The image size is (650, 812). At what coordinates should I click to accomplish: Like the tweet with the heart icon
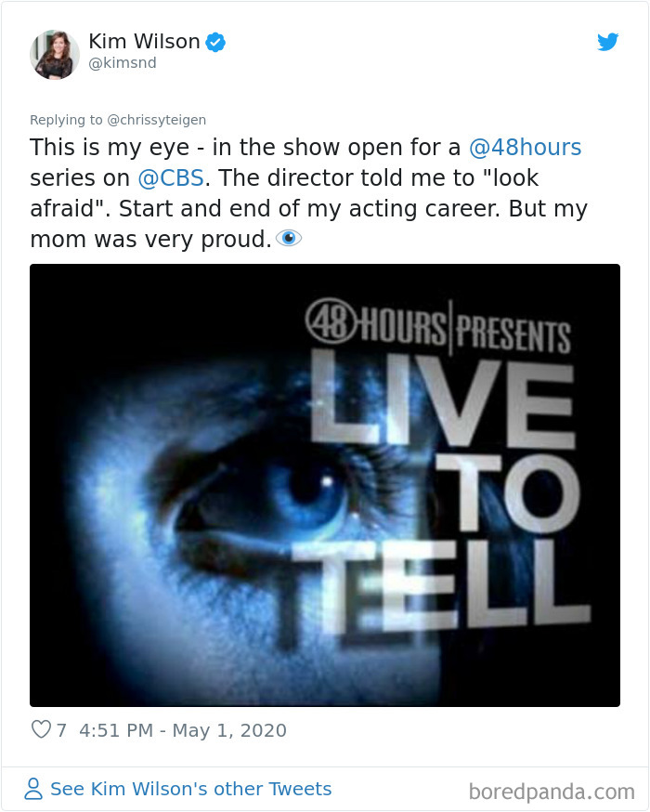[x=41, y=730]
